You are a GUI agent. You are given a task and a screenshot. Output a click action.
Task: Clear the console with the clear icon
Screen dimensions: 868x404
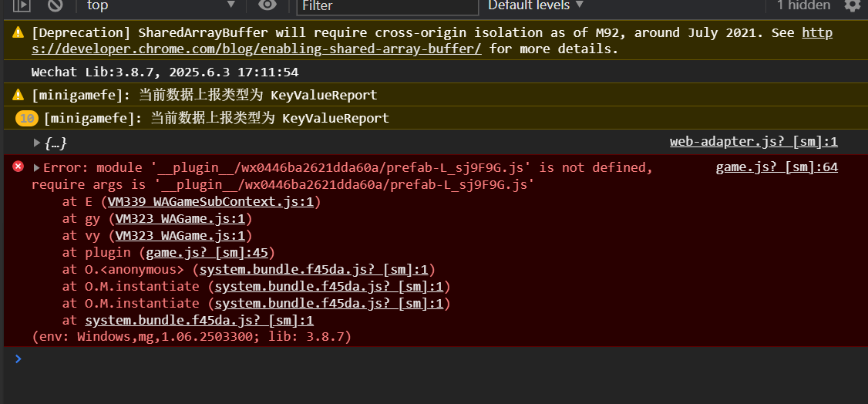coord(55,5)
